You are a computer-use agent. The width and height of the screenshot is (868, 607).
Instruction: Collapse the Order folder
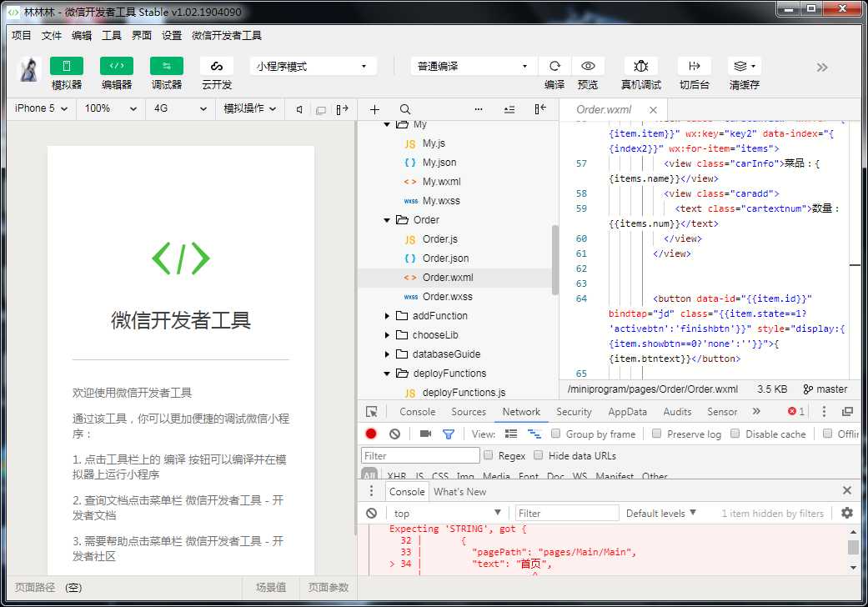(387, 220)
